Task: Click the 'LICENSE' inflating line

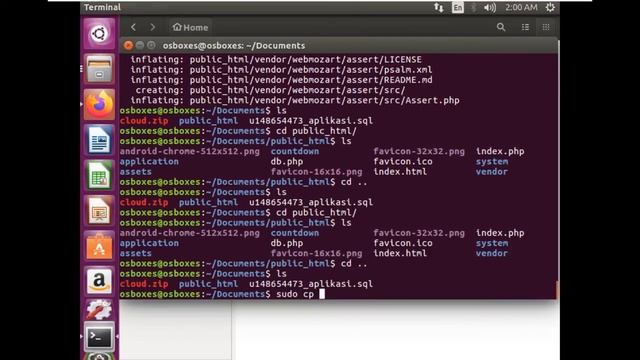Action: [276, 60]
